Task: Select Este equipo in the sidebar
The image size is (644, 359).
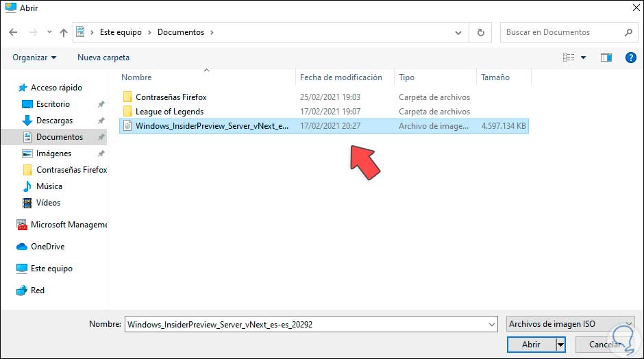Action: (x=51, y=269)
